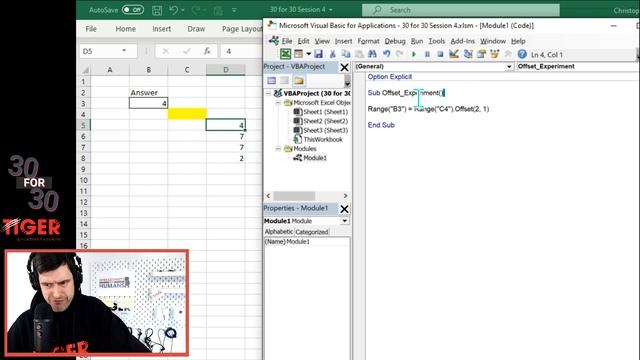640x360 pixels.
Task: Open the (General) object dropdown
Action: coord(509,67)
